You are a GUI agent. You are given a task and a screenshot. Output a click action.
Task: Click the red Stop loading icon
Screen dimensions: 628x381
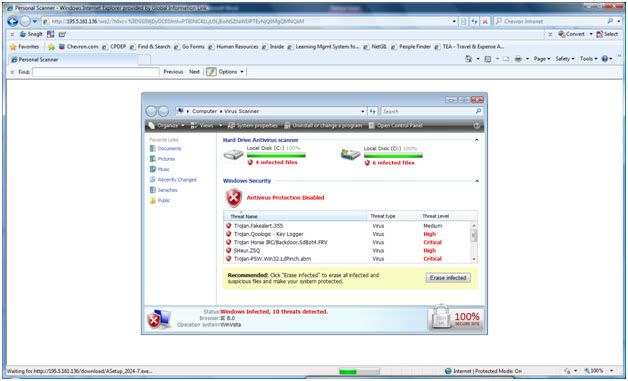coord(485,21)
